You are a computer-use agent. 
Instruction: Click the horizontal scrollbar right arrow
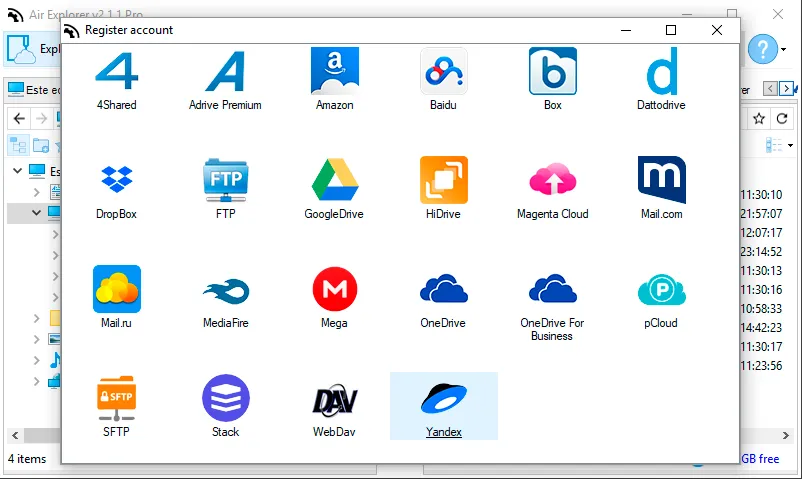pyautogui.click(x=786, y=436)
